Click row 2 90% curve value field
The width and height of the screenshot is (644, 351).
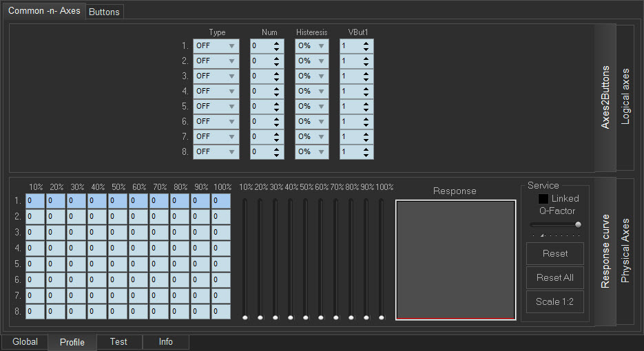[x=200, y=216]
